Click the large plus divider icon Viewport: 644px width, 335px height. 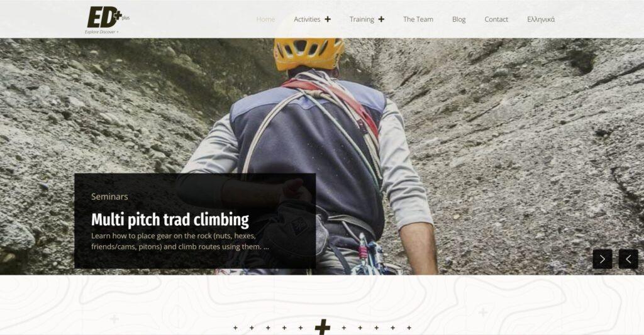coord(323,327)
